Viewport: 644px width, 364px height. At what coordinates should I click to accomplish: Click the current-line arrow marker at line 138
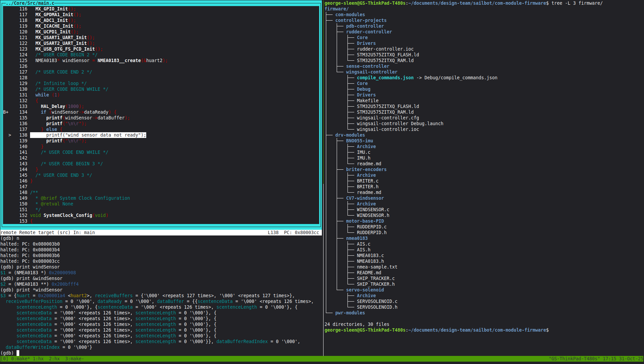pyautogui.click(x=10, y=135)
